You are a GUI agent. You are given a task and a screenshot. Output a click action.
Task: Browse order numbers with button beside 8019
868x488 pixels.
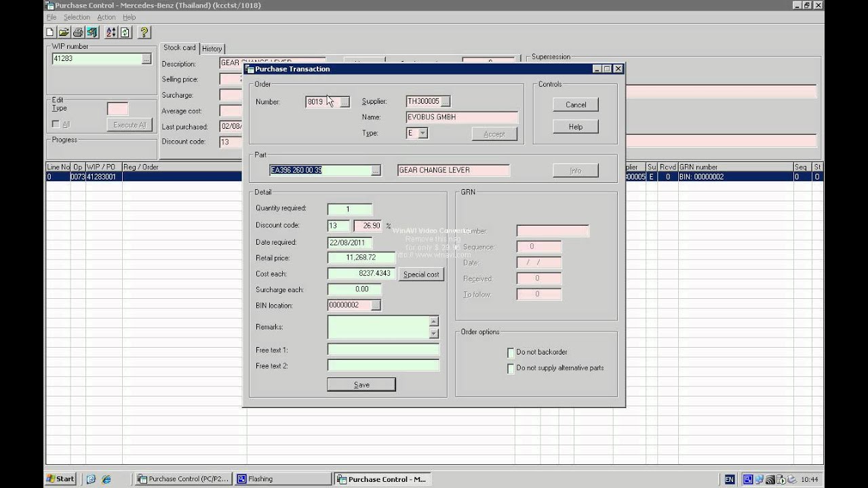pos(344,102)
